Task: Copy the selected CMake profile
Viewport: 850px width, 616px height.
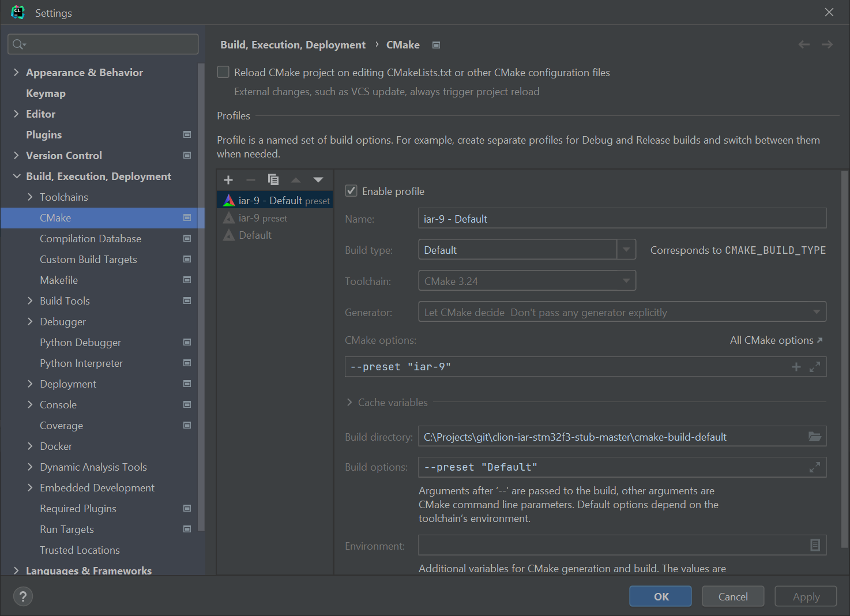Action: [x=273, y=180]
